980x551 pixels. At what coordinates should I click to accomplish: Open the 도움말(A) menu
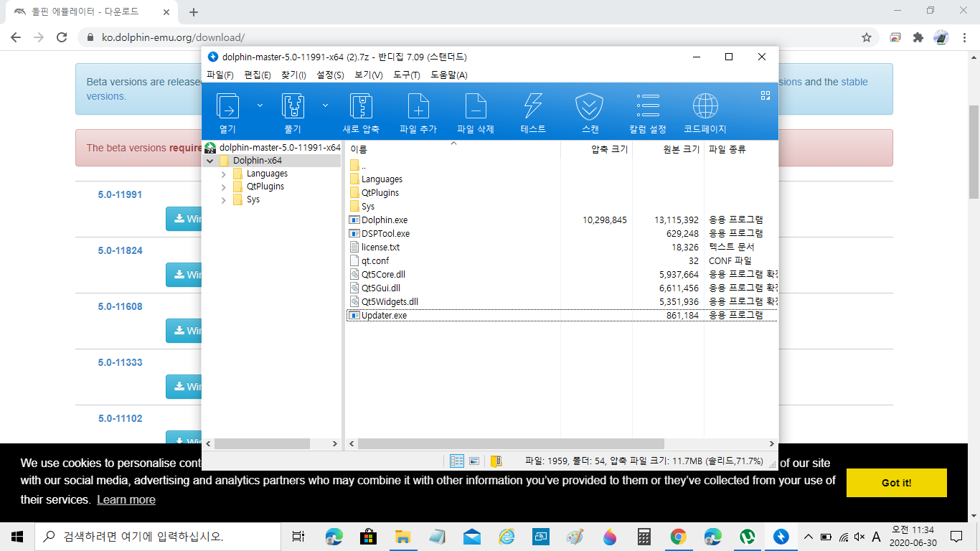(x=449, y=75)
